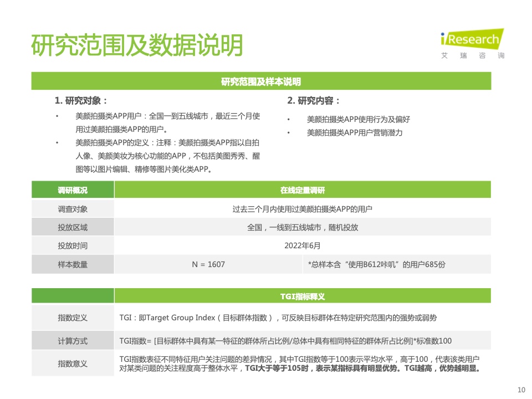Click the text 艾瑞咨询 under the logo

[473, 55]
